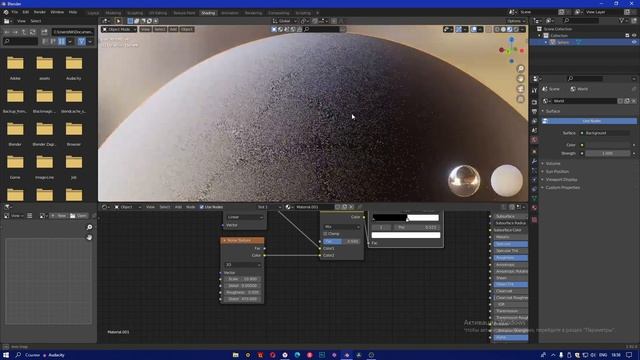Viewport: 640px width, 360px height.
Task: Go to parent directory in file browser
Action: (24, 32)
